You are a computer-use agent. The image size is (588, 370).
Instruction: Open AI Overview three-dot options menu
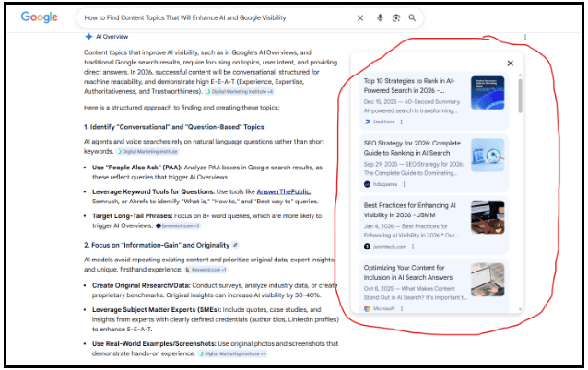click(x=525, y=37)
